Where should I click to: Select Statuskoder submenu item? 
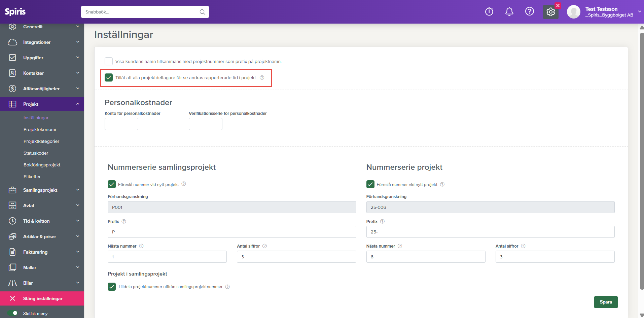pyautogui.click(x=36, y=153)
